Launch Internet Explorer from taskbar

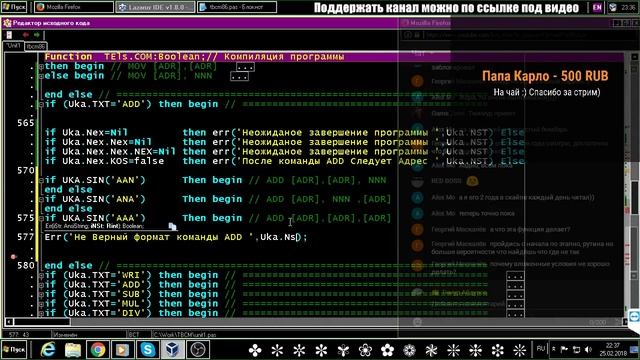[48, 350]
